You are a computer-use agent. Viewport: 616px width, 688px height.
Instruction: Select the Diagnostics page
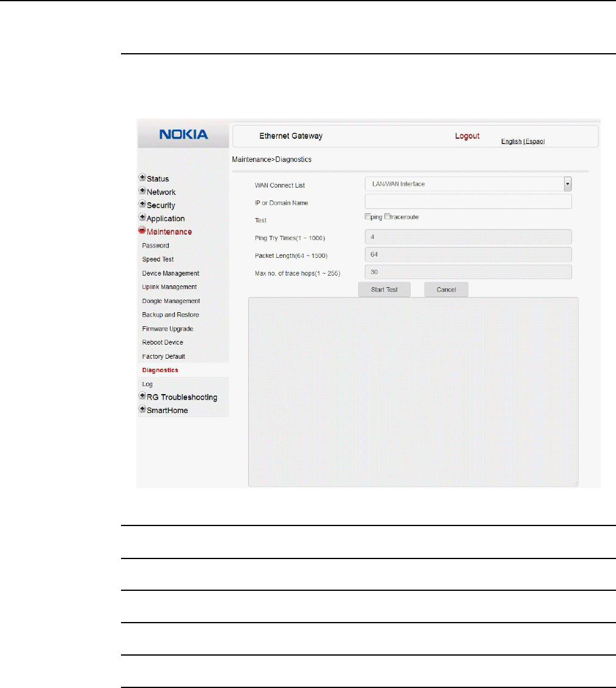[x=160, y=370]
